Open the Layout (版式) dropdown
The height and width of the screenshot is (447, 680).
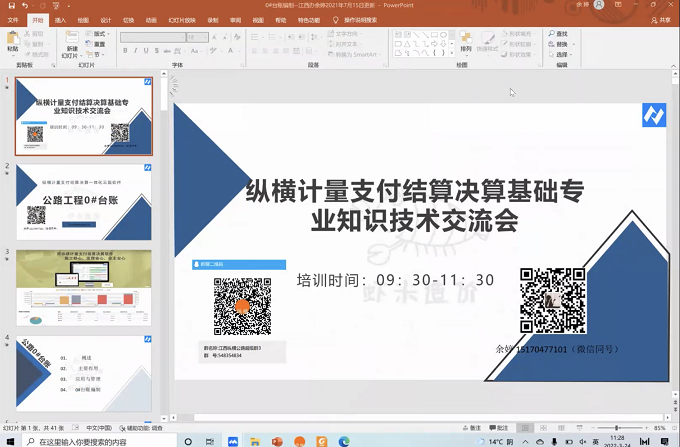[x=98, y=34]
